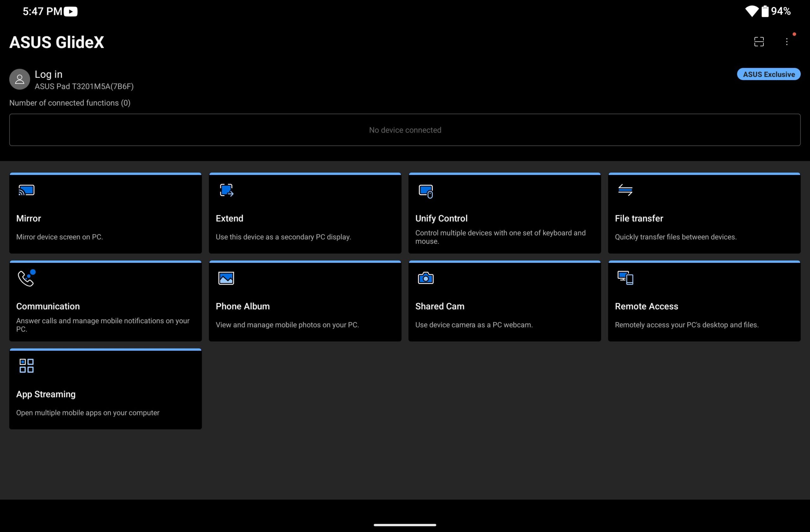Tap the ASUS Exclusive badge
Screen dimensions: 810x532
click(769, 74)
